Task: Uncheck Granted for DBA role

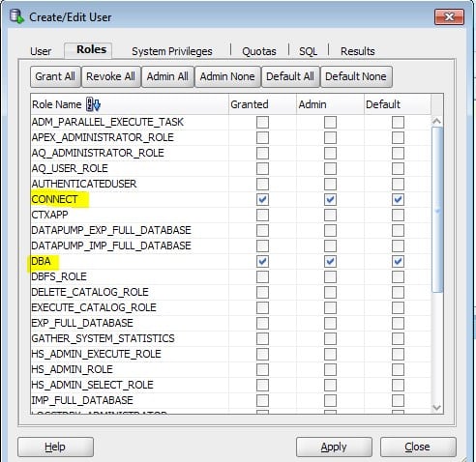Action: tap(262, 261)
